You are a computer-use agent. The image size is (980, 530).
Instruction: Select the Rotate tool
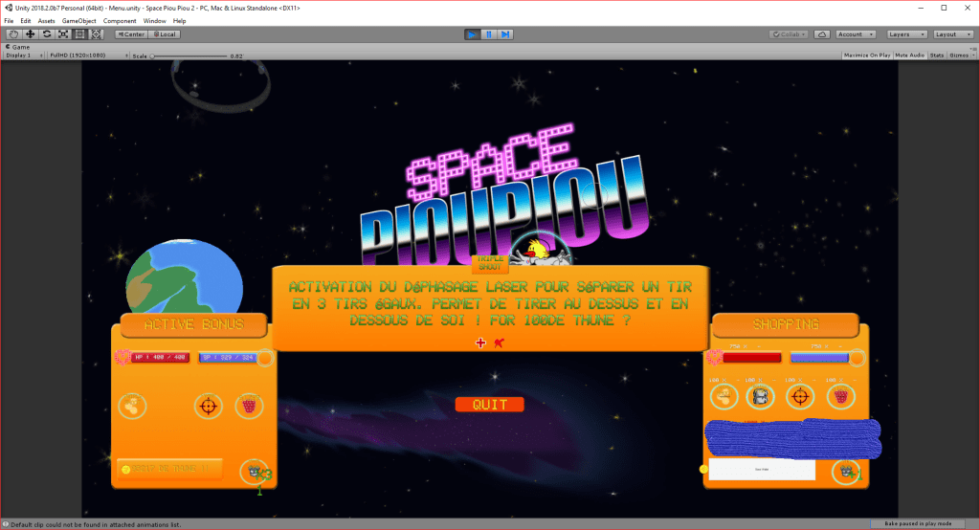pos(47,34)
